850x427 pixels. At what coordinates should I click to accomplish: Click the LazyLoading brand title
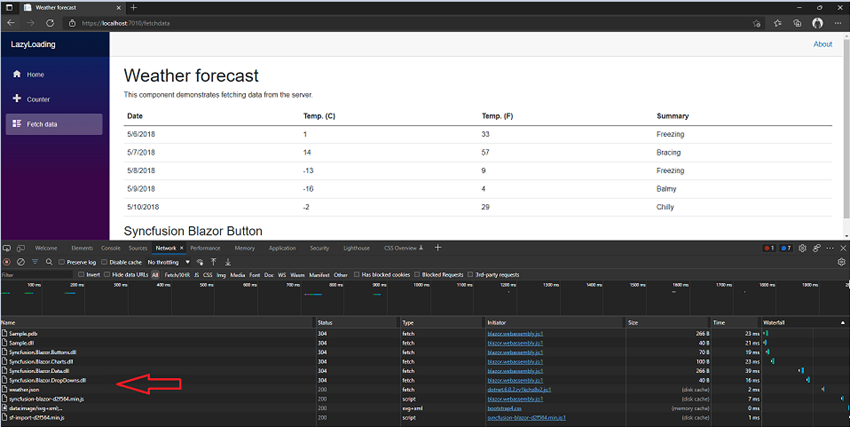tap(33, 44)
